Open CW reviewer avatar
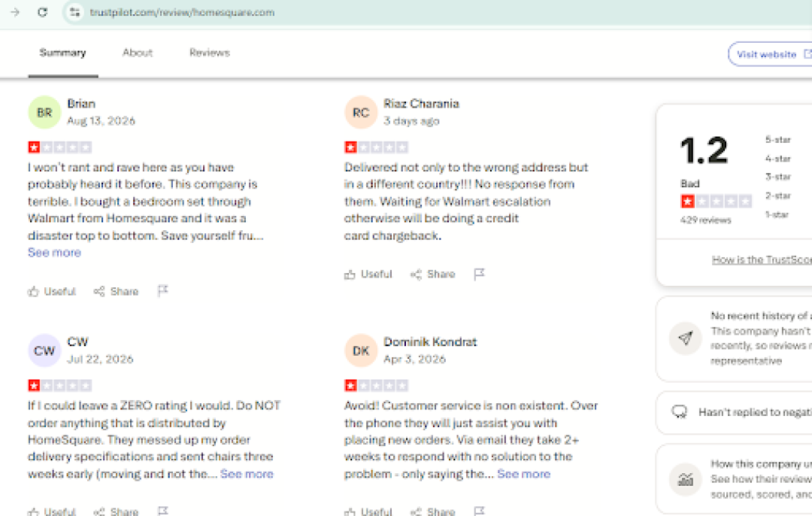This screenshot has width=812, height=516. click(x=44, y=351)
